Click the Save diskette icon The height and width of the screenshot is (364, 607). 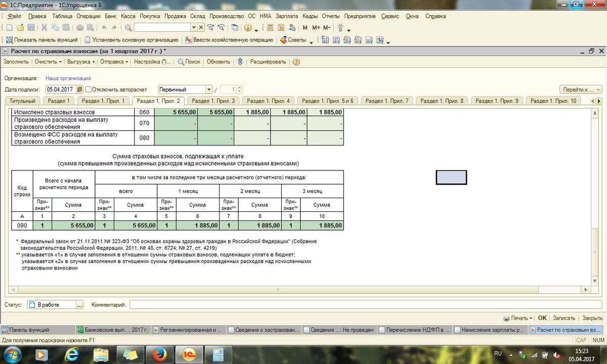click(x=31, y=28)
